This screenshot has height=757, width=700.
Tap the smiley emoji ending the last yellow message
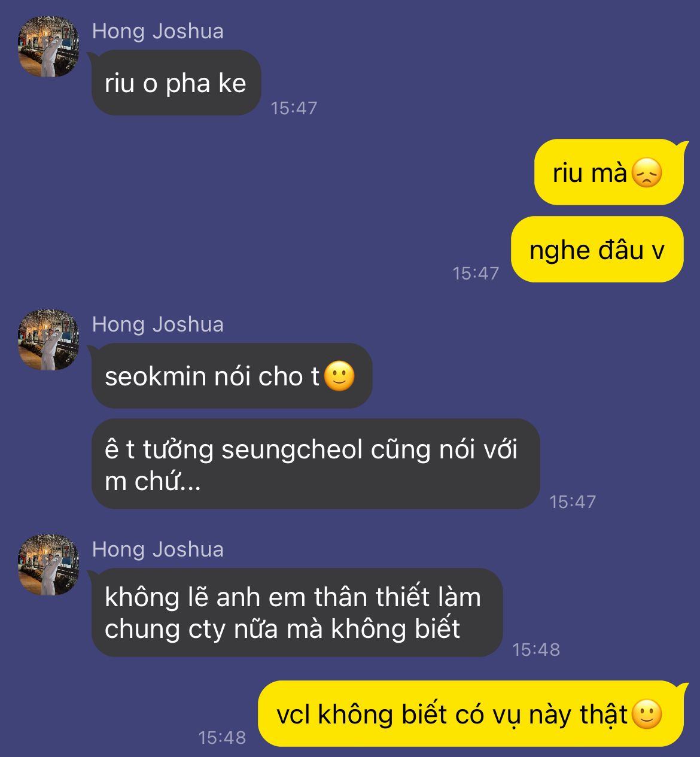(647, 715)
